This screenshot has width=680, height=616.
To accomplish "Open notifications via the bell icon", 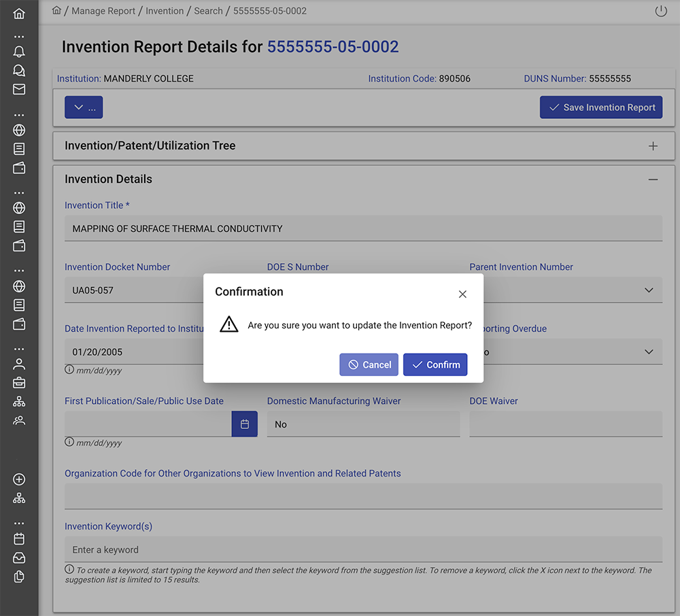I will (19, 52).
